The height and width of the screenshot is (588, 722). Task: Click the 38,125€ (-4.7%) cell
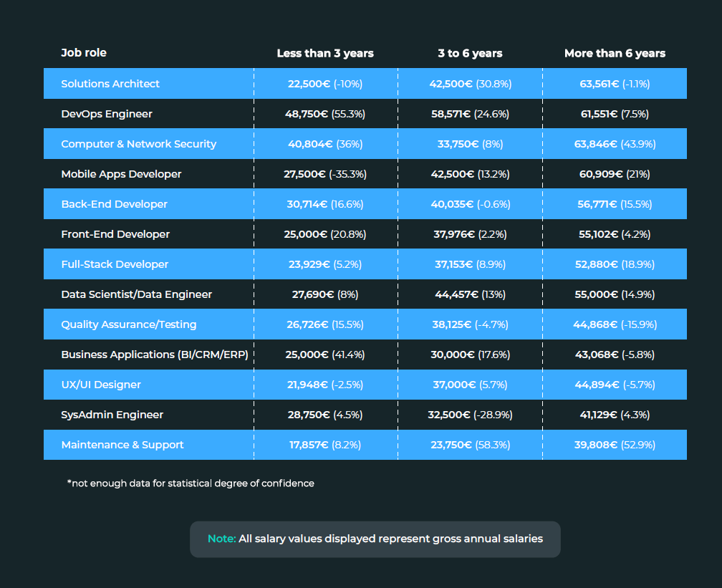[x=470, y=324]
